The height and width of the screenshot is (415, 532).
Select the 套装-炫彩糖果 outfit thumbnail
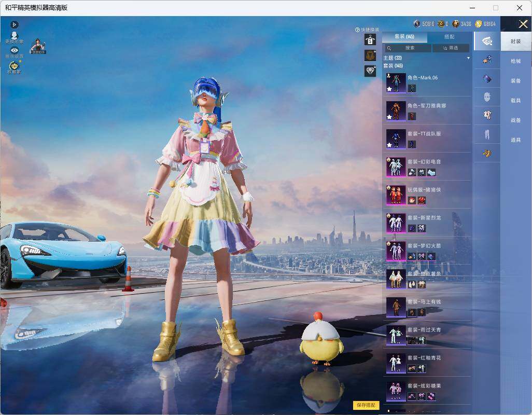(396, 391)
